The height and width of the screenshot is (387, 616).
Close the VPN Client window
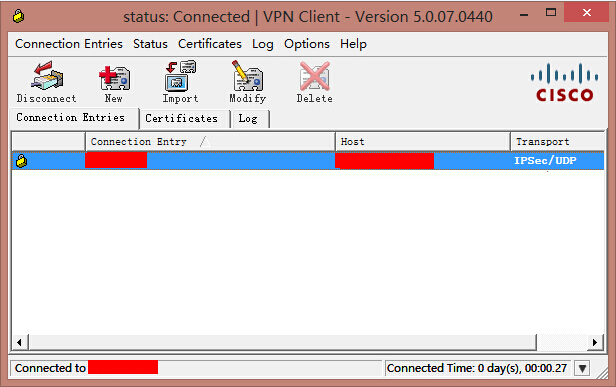tap(587, 13)
